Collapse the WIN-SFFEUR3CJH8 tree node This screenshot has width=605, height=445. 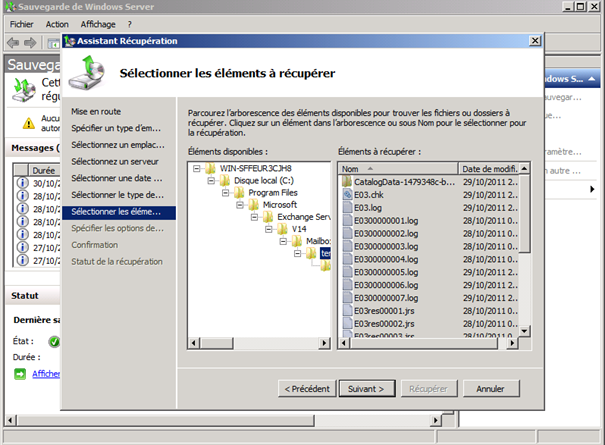tap(197, 168)
